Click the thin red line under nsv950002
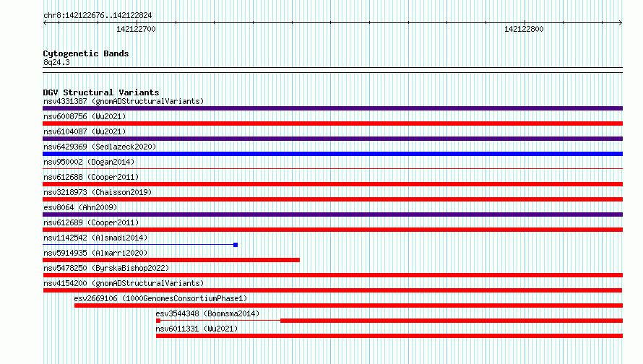Viewport: 643px width, 364px height. pos(332,168)
